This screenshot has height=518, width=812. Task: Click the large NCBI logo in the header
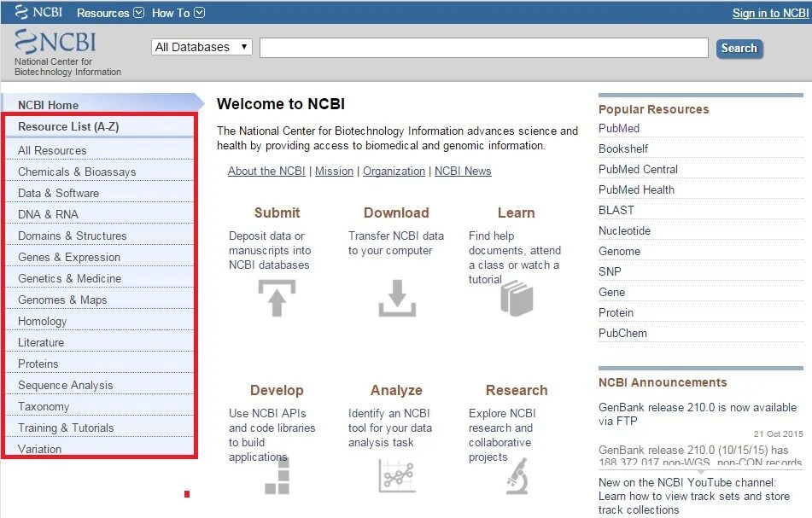point(55,42)
